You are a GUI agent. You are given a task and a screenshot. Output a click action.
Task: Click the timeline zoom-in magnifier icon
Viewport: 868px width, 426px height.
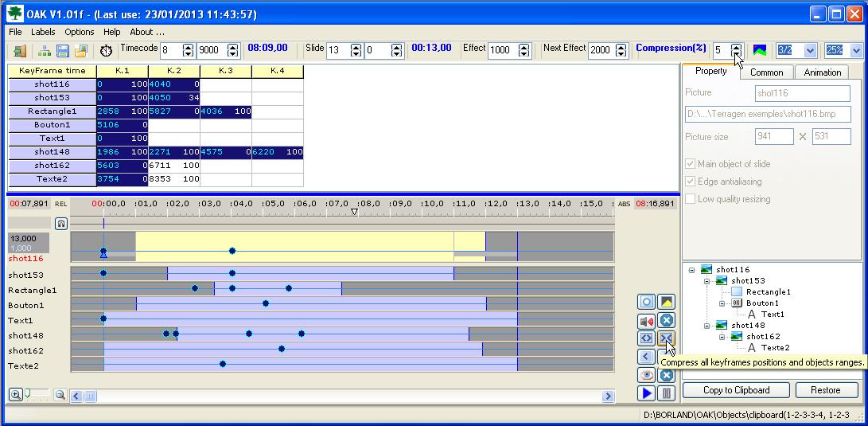(15, 395)
